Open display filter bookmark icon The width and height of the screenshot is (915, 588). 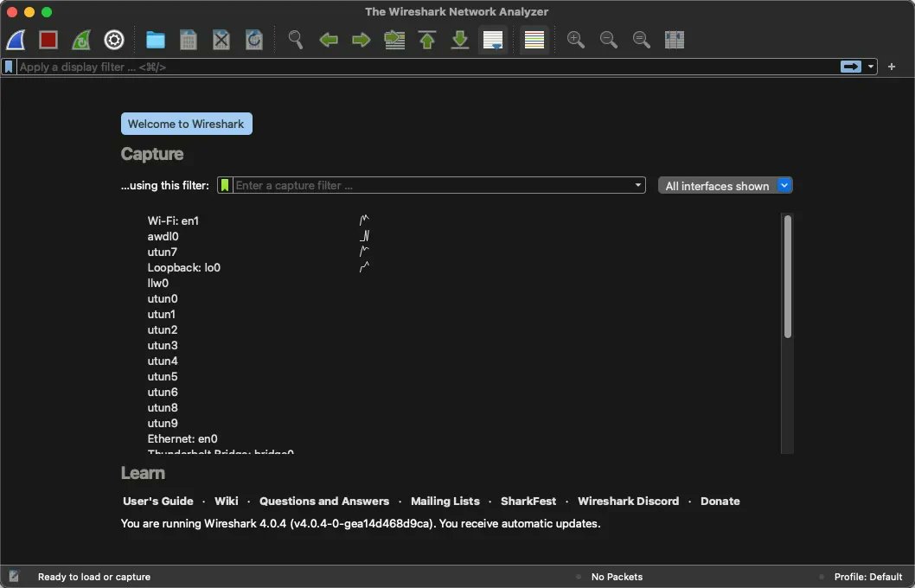coord(9,67)
